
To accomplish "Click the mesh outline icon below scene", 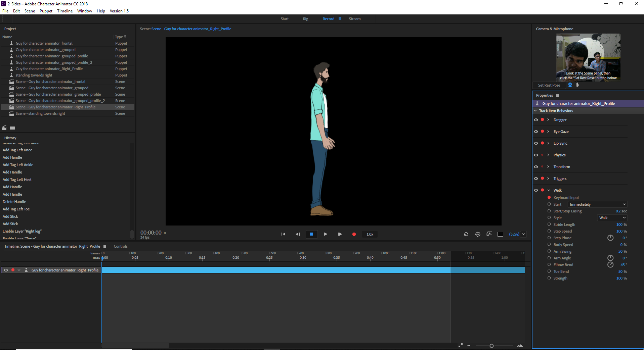I will click(x=478, y=234).
